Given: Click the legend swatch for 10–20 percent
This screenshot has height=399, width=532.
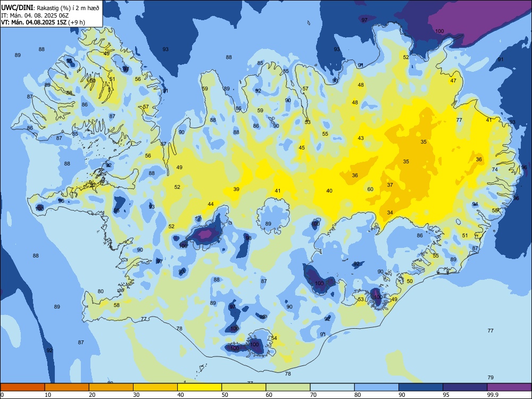Looking at the screenshot, I should 67,387.
